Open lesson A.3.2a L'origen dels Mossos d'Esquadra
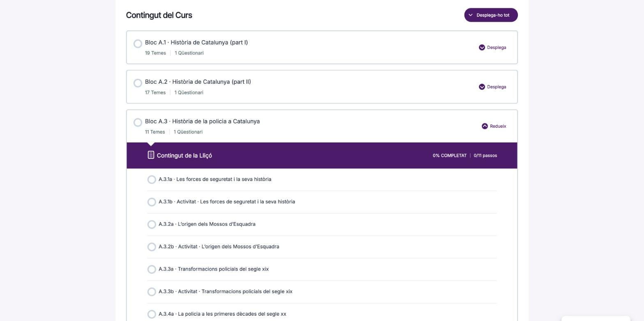Screen dimensions: 644x321 click(207, 224)
